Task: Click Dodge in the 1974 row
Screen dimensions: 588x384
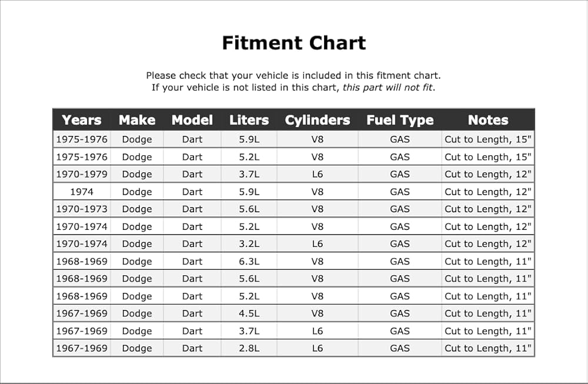Action: point(137,192)
